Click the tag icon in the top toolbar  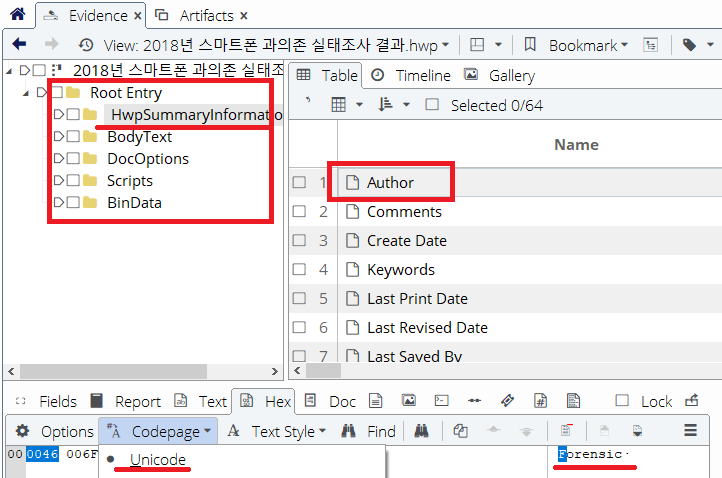[x=689, y=45]
